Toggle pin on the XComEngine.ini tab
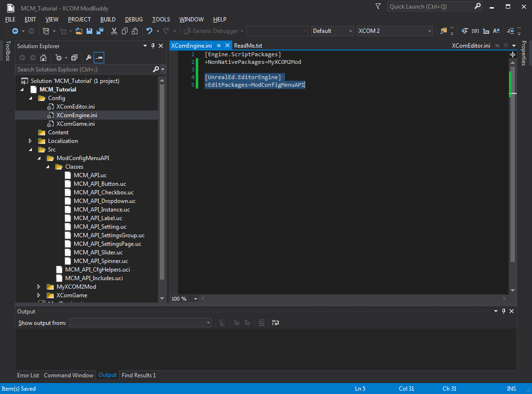 pyautogui.click(x=218, y=45)
